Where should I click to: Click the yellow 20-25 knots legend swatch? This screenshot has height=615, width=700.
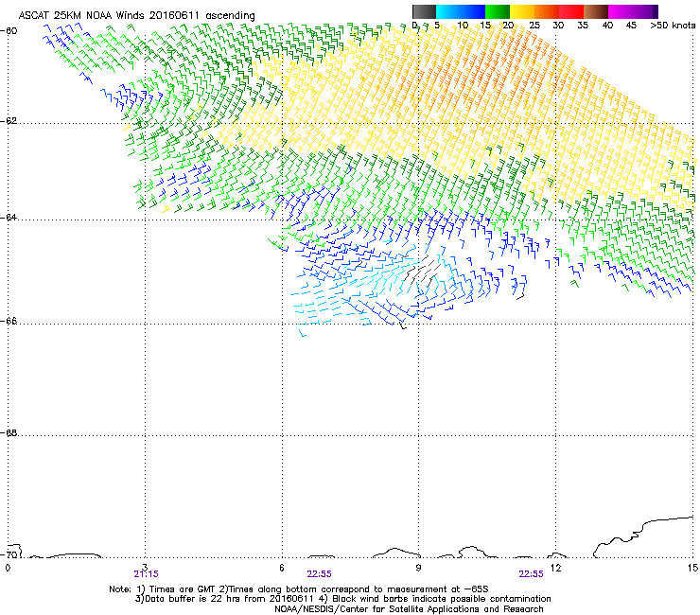click(x=522, y=11)
